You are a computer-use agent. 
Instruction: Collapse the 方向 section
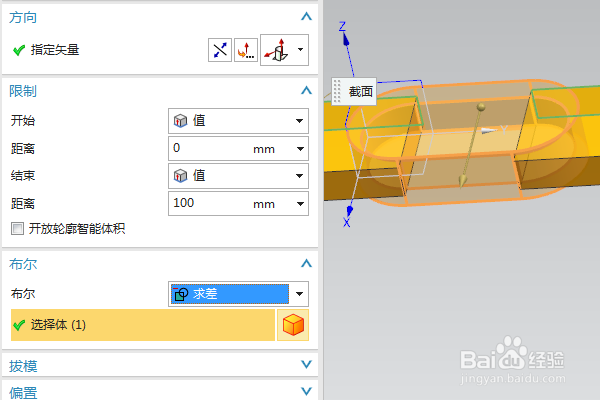coord(306,16)
